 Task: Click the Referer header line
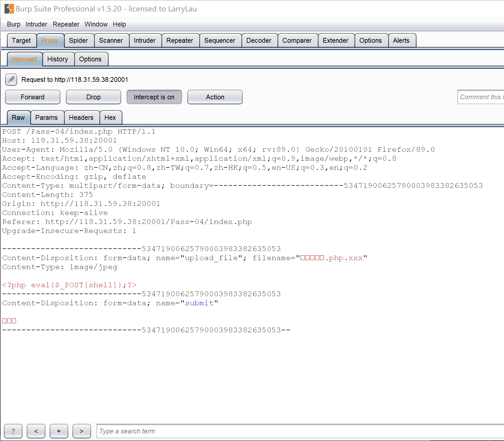(127, 222)
